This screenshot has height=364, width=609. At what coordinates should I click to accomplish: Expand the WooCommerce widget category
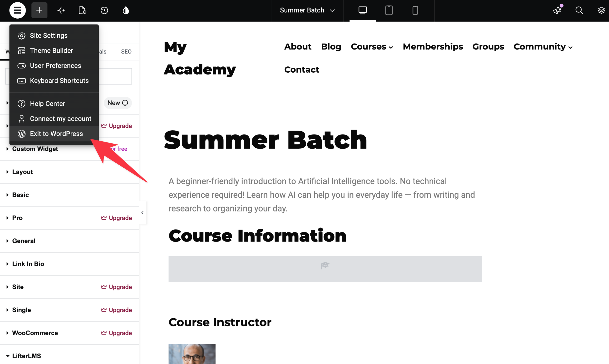(35, 333)
